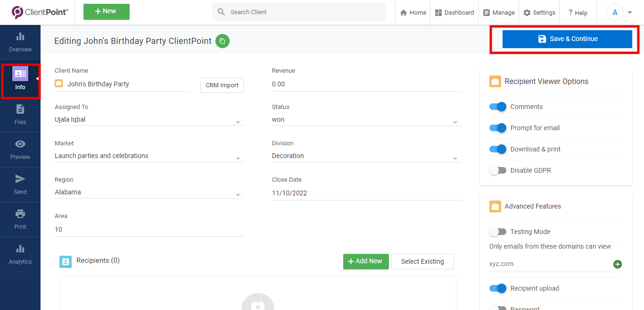This screenshot has height=310, width=644.
Task: Expand the Division dropdown
Action: [454, 158]
